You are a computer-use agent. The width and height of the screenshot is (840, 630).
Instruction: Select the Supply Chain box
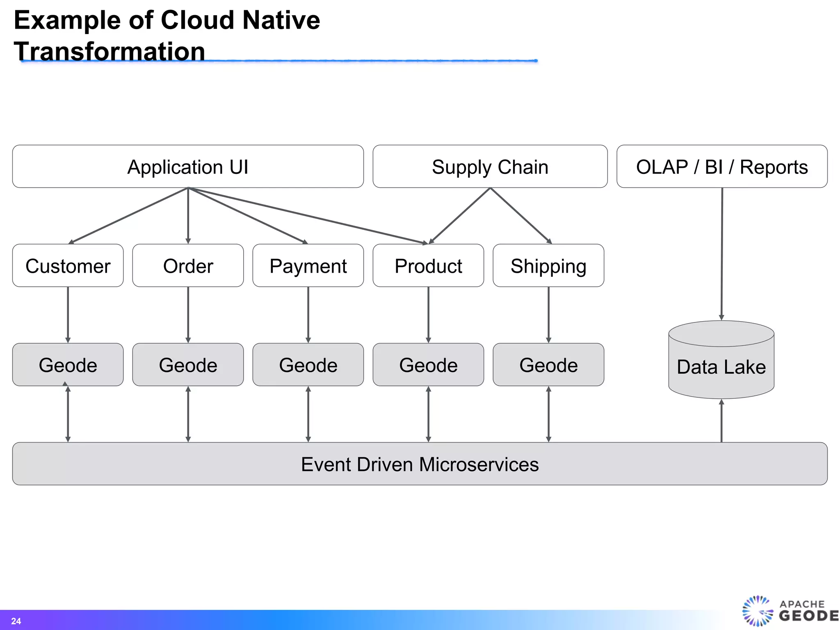[490, 167]
